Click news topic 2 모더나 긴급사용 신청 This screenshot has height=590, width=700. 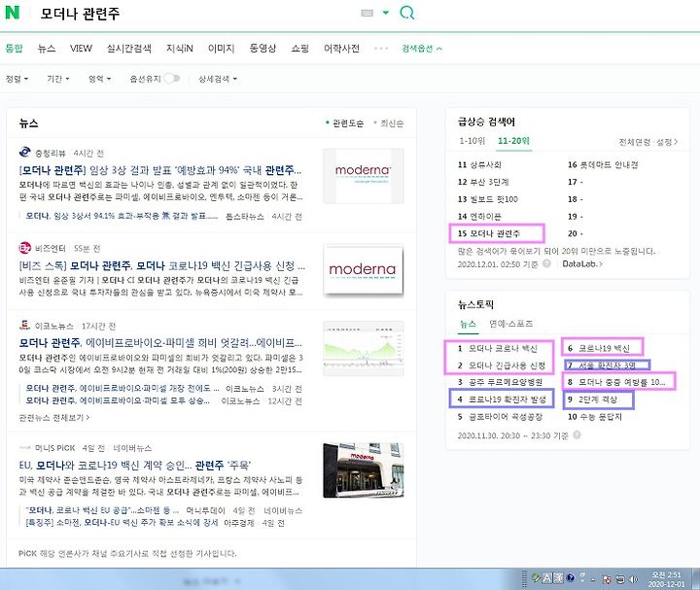502,365
